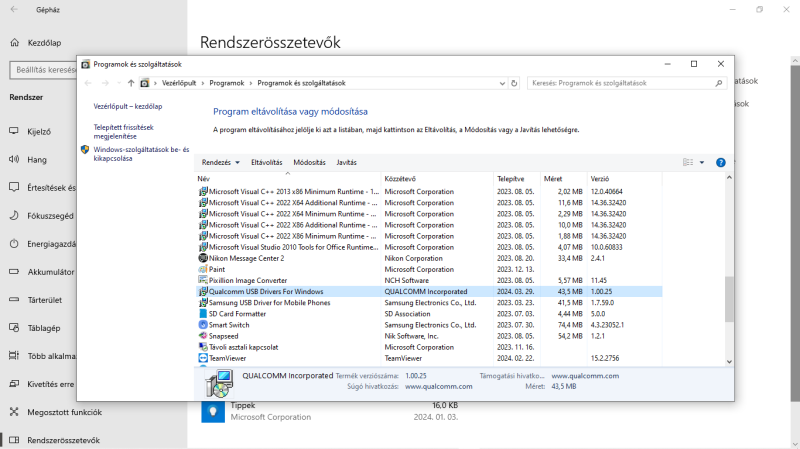
Task: Open the Súgó hivatkozás www.qualcomm.com link
Action: (439, 386)
